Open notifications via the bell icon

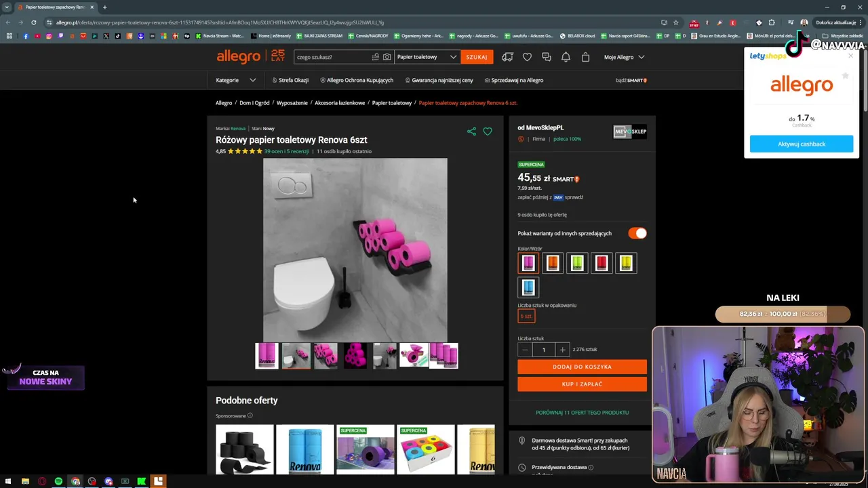tap(566, 57)
